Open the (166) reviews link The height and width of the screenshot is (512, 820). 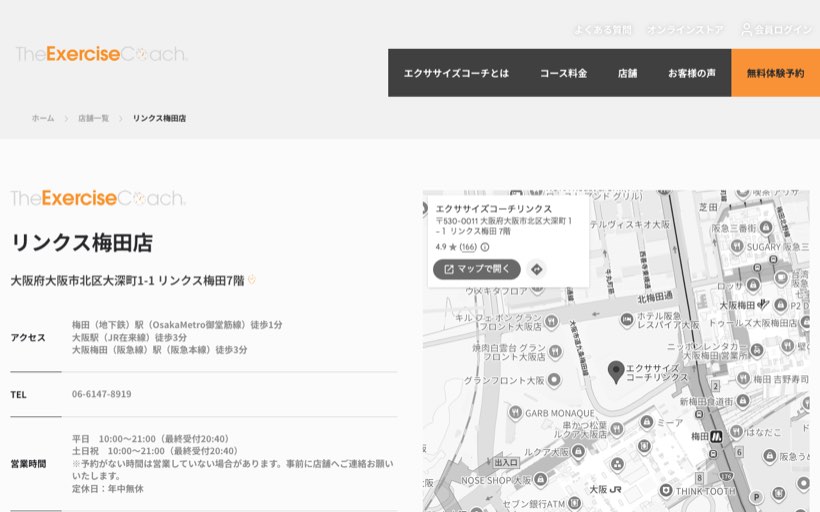tap(468, 247)
